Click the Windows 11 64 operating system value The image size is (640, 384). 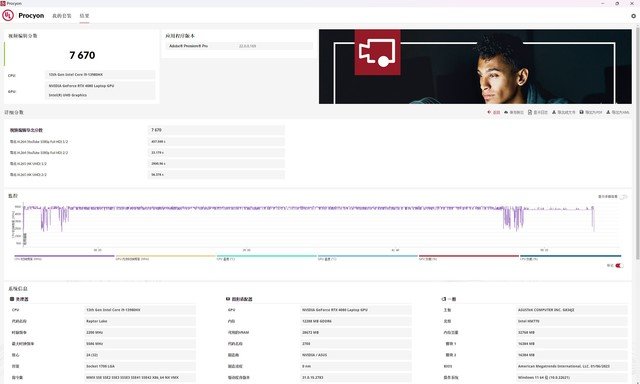572,377
